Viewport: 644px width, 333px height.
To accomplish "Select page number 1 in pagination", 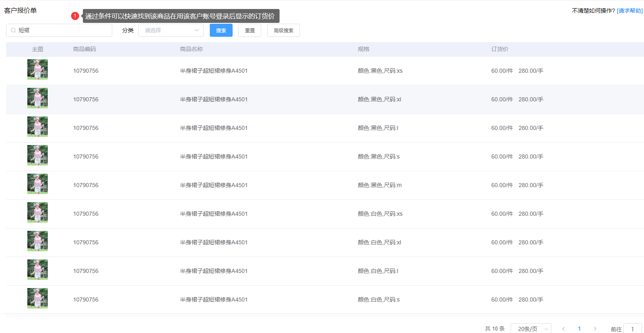I will 579,329.
